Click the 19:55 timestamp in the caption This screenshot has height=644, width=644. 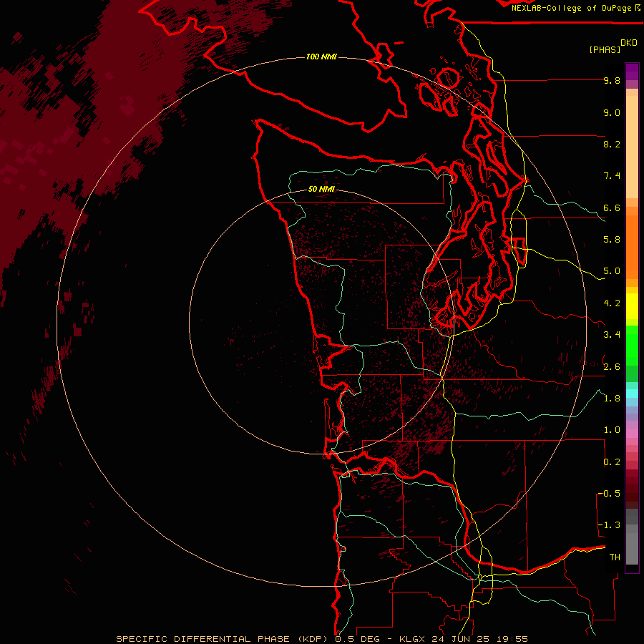[x=512, y=639]
